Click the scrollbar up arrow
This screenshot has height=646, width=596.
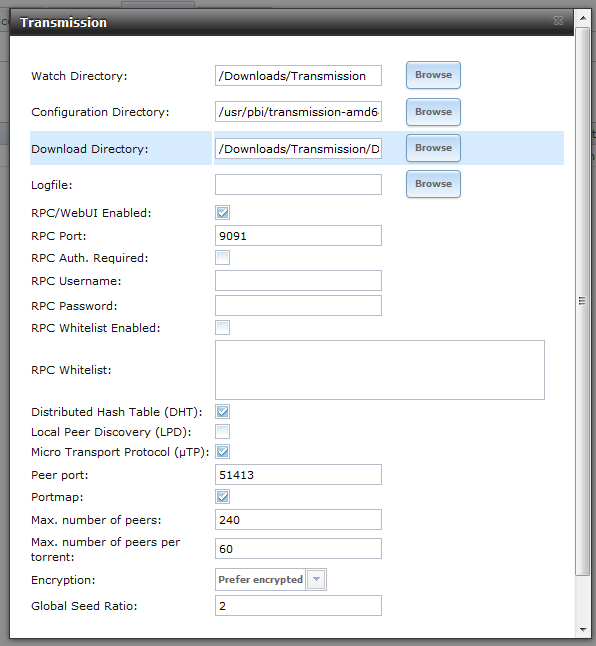point(583,18)
